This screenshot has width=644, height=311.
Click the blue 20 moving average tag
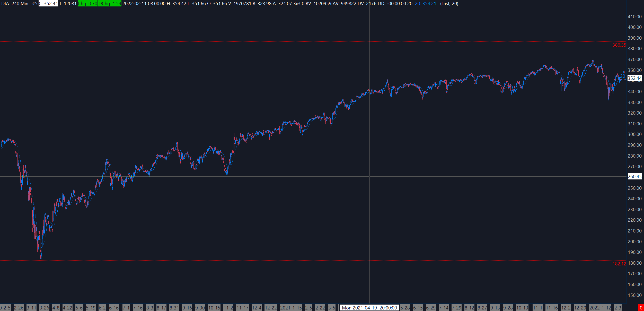point(623,76)
